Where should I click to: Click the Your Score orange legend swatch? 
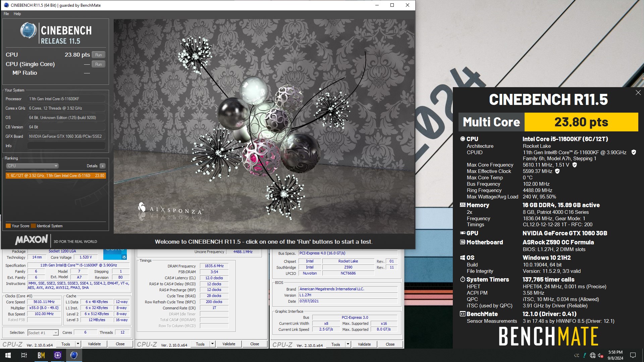[x=8, y=226]
